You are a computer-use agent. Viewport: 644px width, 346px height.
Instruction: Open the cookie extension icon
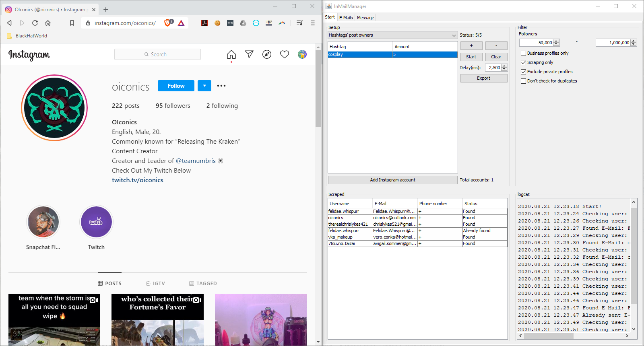click(x=217, y=23)
